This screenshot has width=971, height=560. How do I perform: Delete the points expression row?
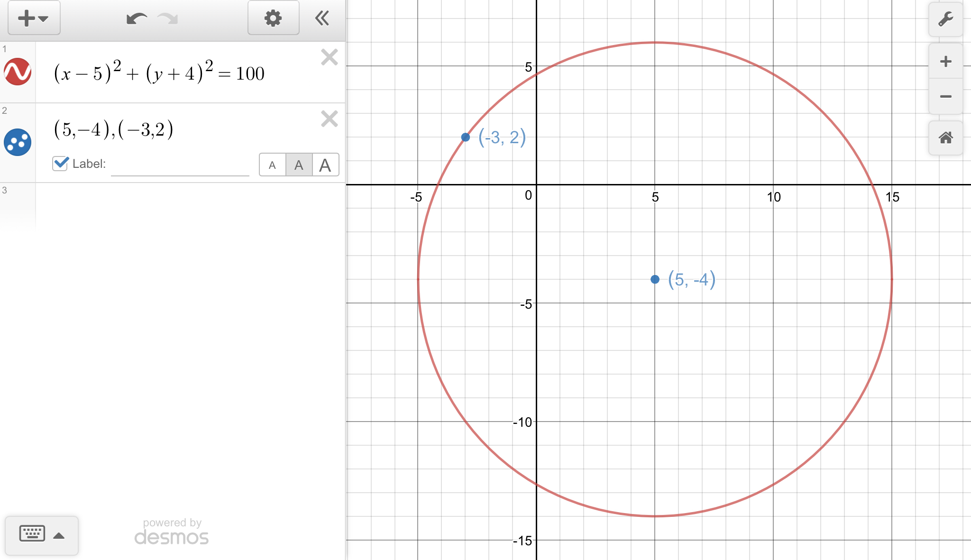(329, 119)
